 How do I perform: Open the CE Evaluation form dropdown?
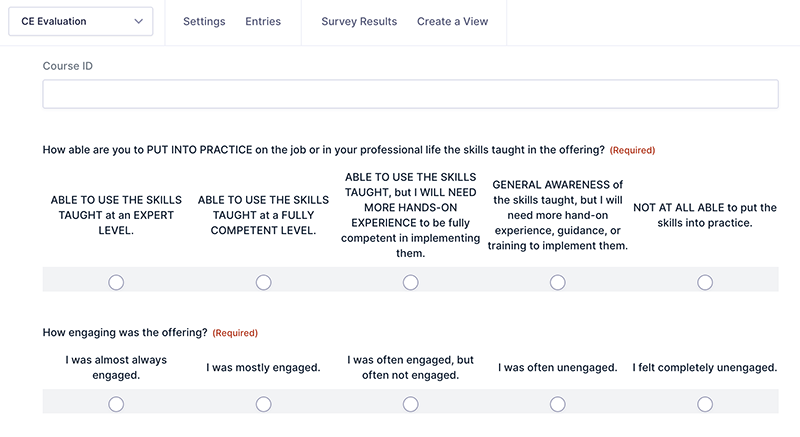pos(80,22)
